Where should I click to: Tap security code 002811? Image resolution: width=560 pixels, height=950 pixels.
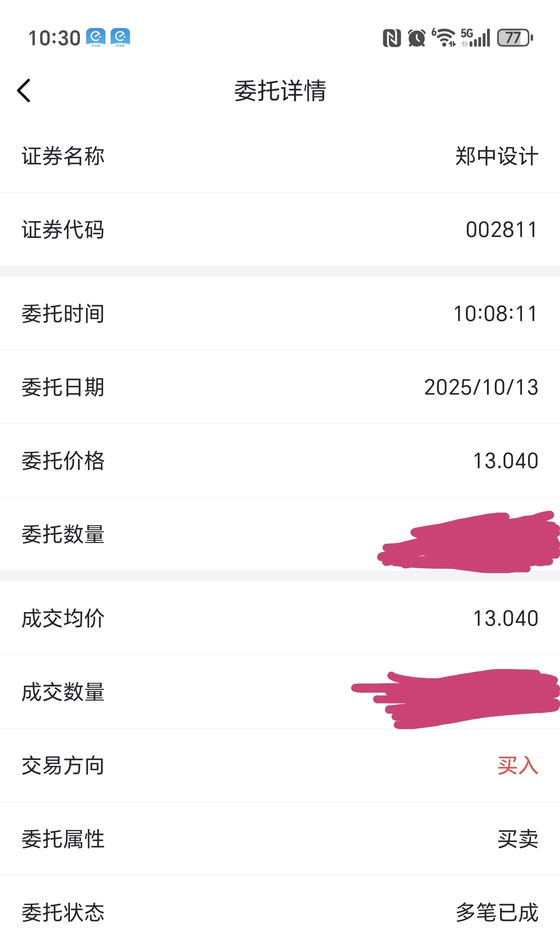[x=501, y=230]
